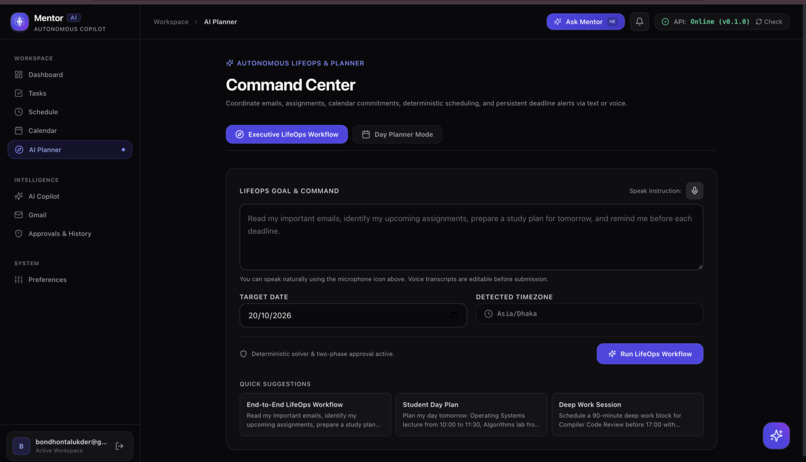Click the Workspace breadcrumb link
This screenshot has width=806, height=462.
click(171, 22)
